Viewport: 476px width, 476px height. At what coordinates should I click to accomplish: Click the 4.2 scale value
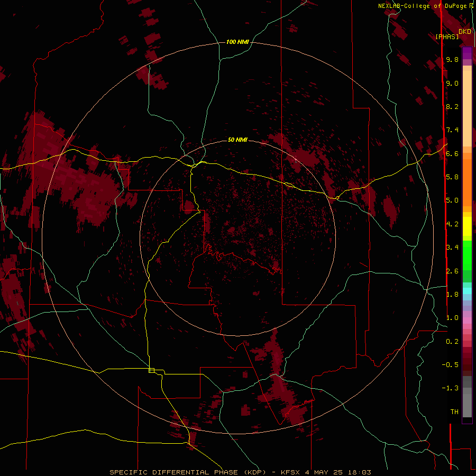click(452, 224)
